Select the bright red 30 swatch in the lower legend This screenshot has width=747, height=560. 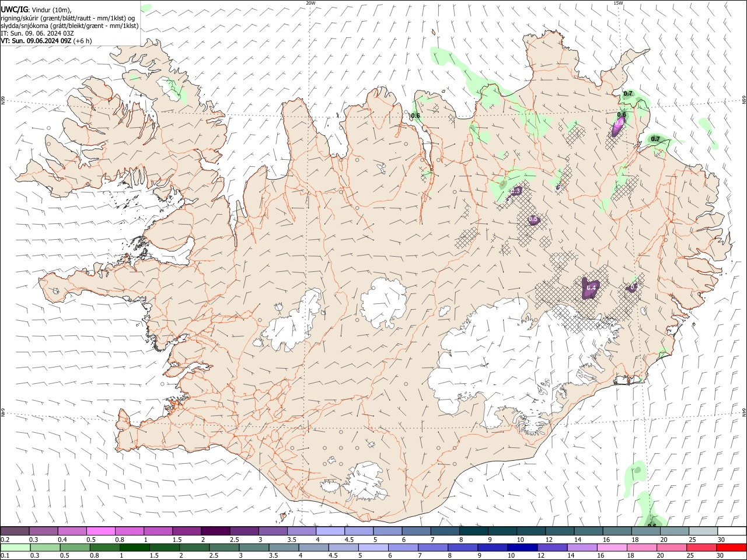point(731,547)
